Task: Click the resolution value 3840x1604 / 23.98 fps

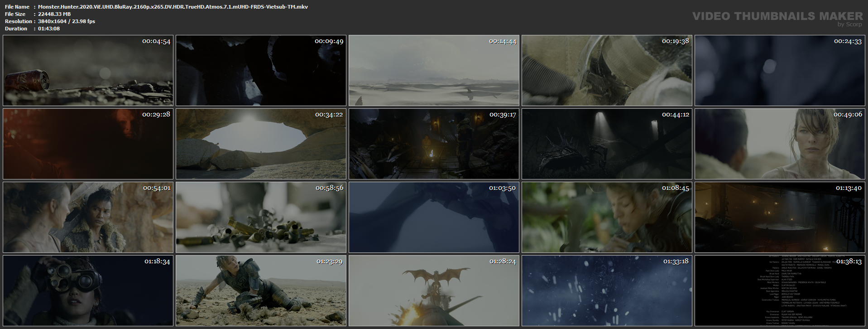Action: [67, 21]
